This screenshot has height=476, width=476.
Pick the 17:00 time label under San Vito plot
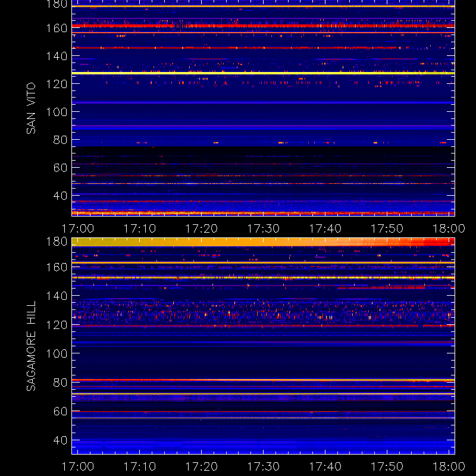[78, 228]
